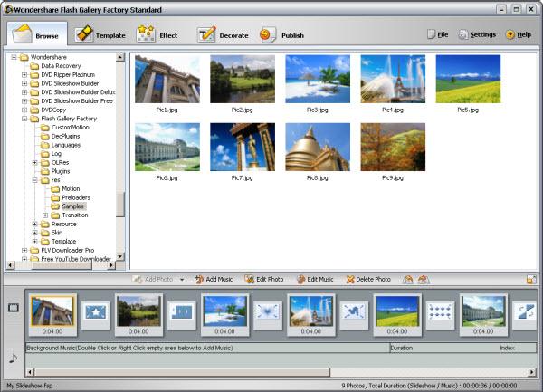Select the Pic2.jpg thumbnail
Image resolution: width=543 pixels, height=392 pixels.
point(243,79)
